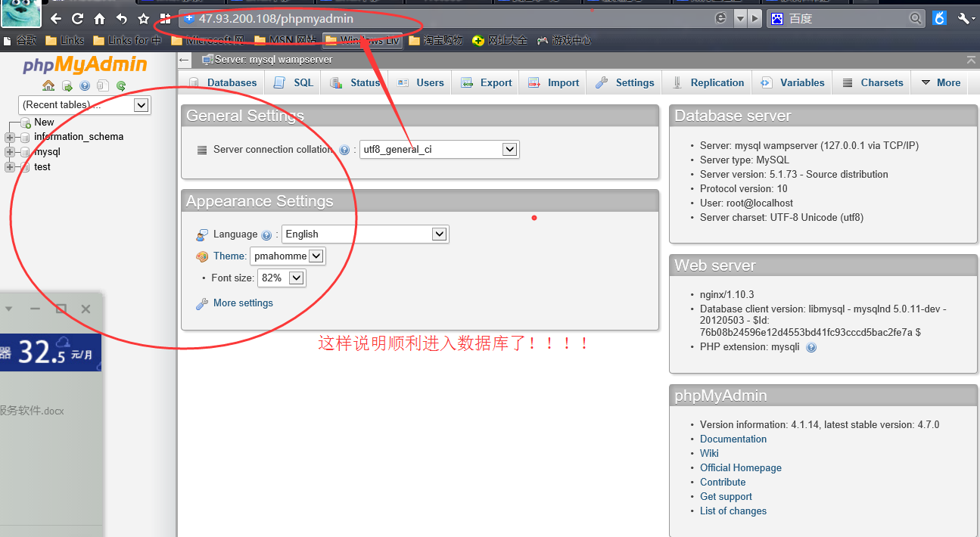
Task: Open address bar history dropdown arrow
Action: (x=740, y=18)
